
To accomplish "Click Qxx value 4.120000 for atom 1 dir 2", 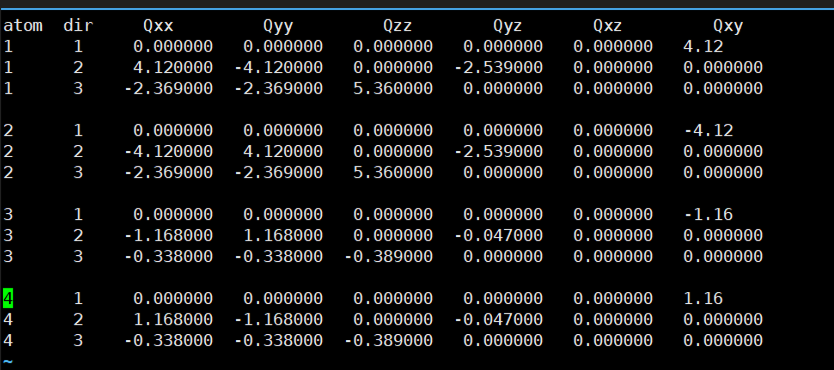I will (x=173, y=68).
